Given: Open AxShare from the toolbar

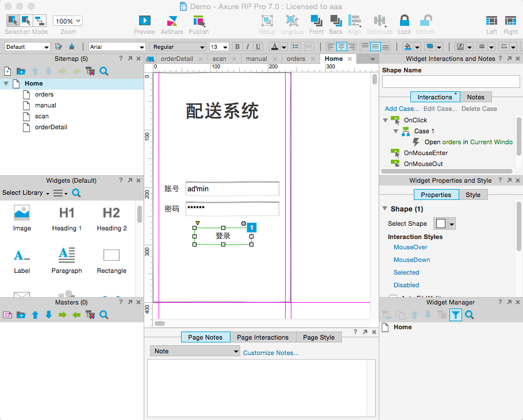Looking at the screenshot, I should (x=172, y=21).
